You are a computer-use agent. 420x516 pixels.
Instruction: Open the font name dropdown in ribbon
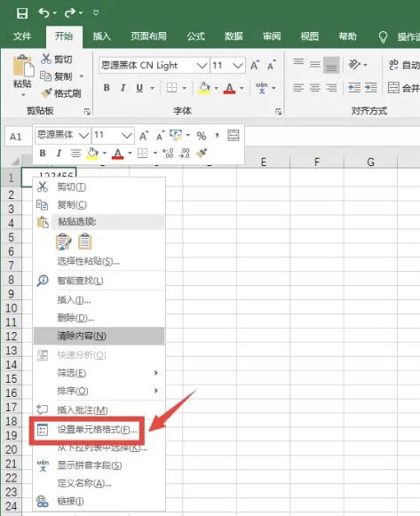click(202, 66)
